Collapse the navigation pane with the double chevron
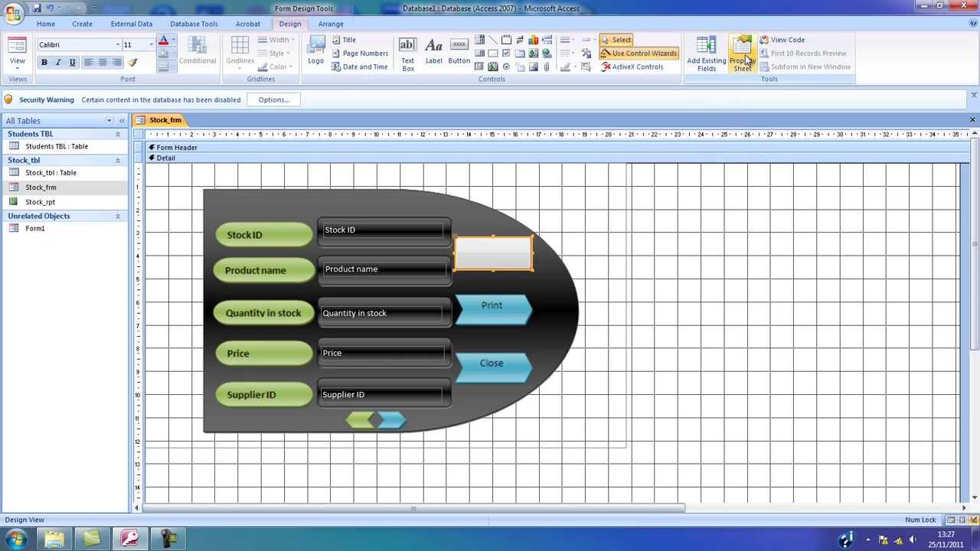 pos(121,121)
